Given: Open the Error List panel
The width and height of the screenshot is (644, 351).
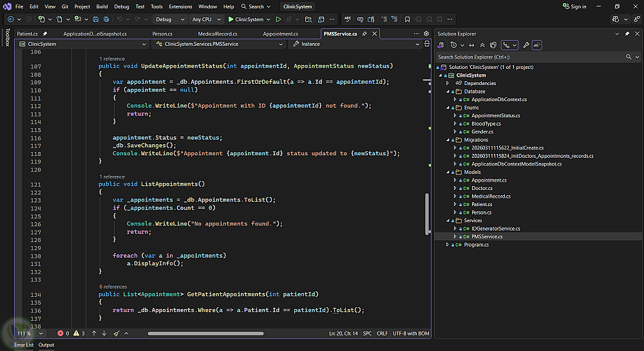Looking at the screenshot, I should click(24, 345).
